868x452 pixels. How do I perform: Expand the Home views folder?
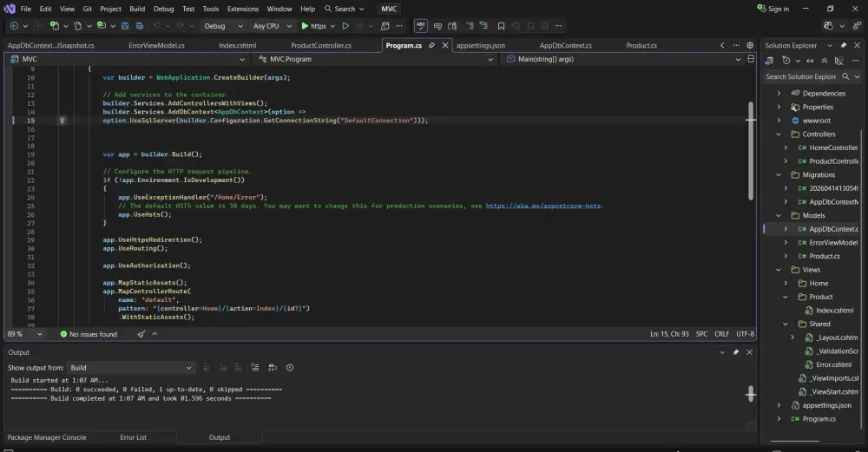786,284
